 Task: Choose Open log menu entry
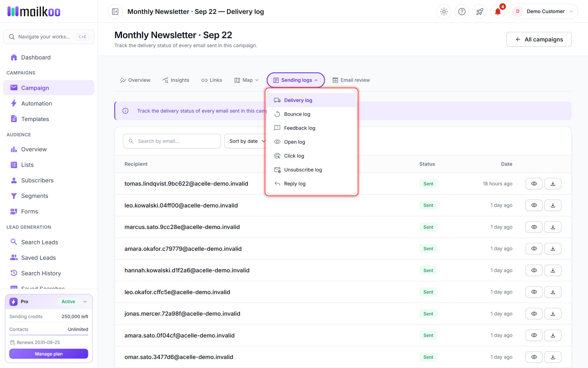coord(312,142)
